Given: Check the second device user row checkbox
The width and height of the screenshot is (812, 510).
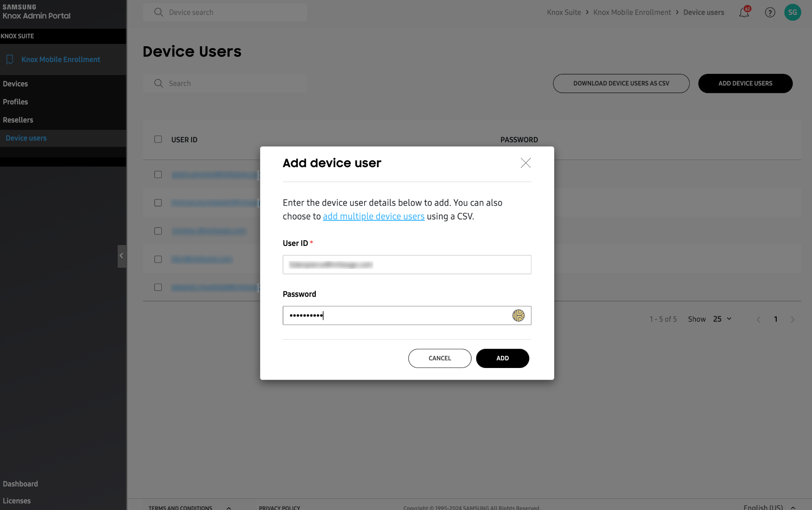Looking at the screenshot, I should pos(158,202).
